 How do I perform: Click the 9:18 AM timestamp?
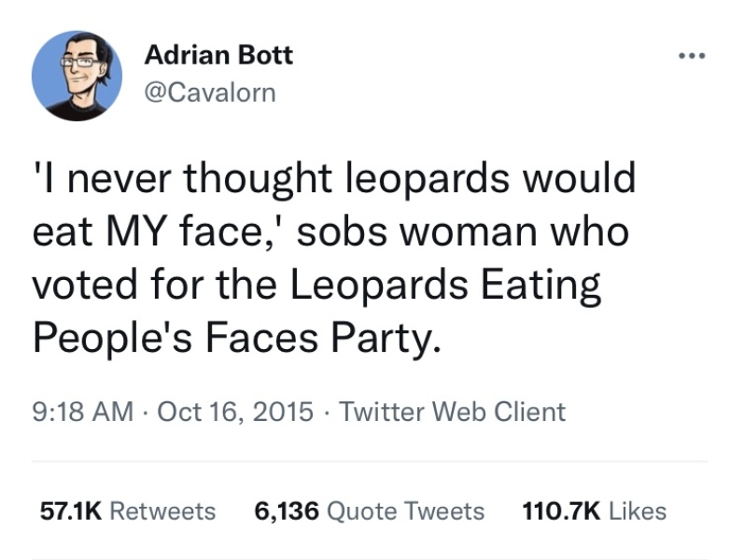point(83,412)
